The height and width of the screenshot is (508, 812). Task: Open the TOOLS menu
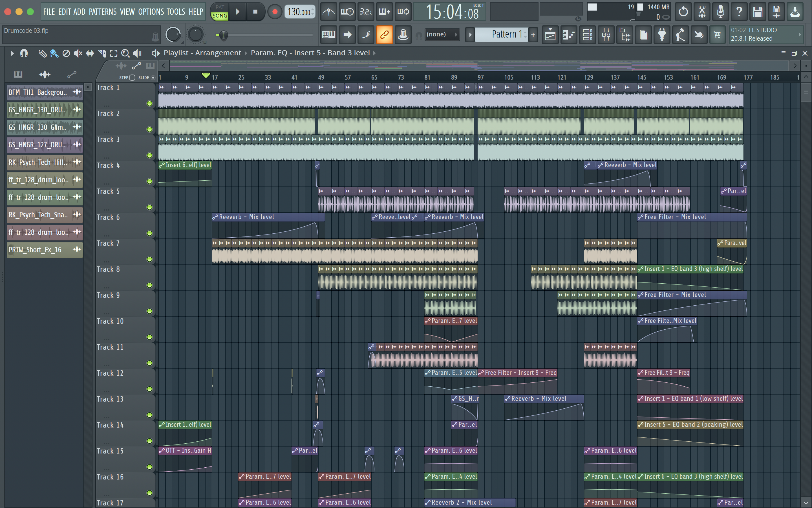click(176, 12)
